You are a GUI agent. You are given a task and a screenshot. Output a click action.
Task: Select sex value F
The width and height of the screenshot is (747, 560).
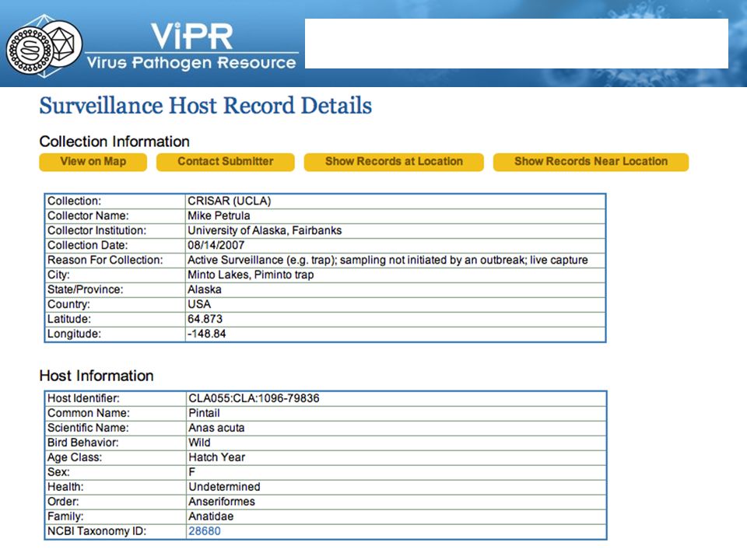click(x=192, y=472)
